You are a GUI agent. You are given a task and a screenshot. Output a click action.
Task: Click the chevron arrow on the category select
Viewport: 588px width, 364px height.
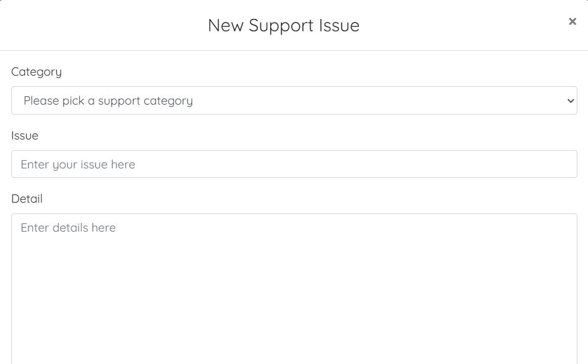[570, 100]
